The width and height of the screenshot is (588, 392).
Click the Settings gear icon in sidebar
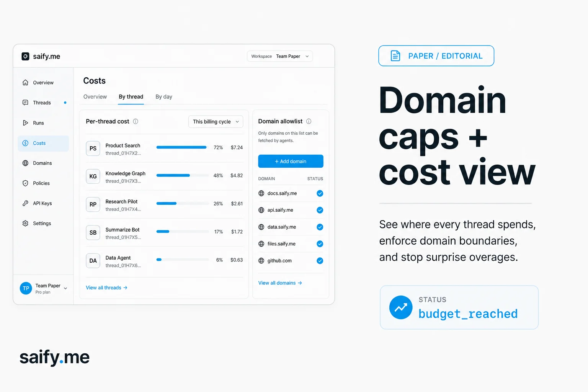[x=25, y=224]
